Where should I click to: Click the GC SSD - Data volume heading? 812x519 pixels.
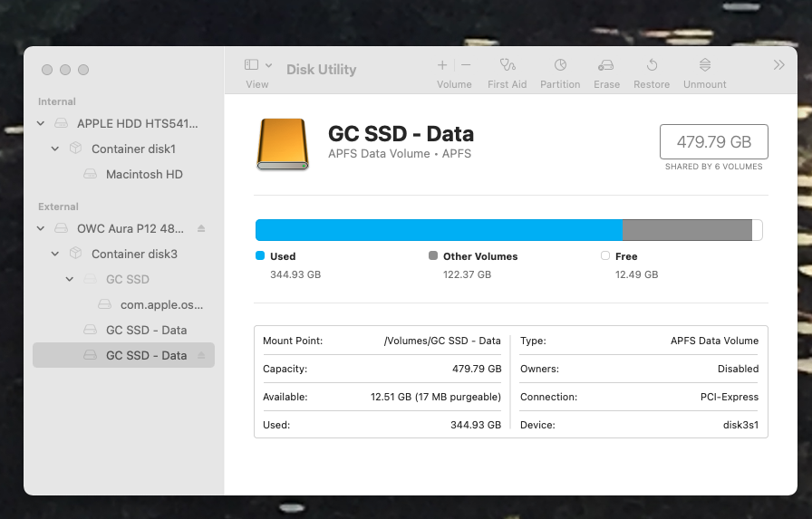click(401, 133)
